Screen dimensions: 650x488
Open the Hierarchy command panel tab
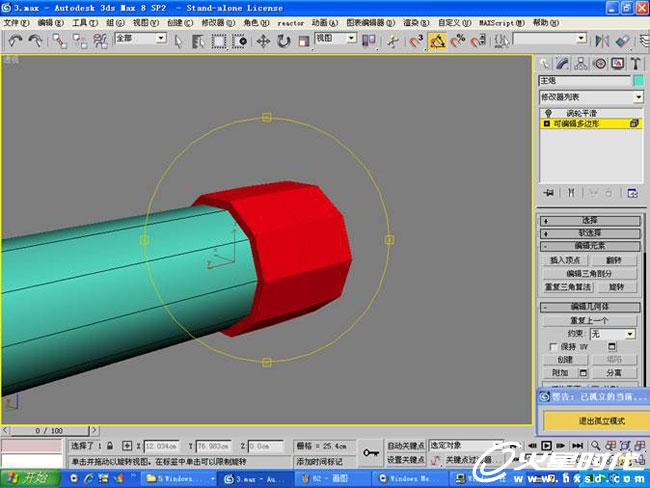pos(581,63)
